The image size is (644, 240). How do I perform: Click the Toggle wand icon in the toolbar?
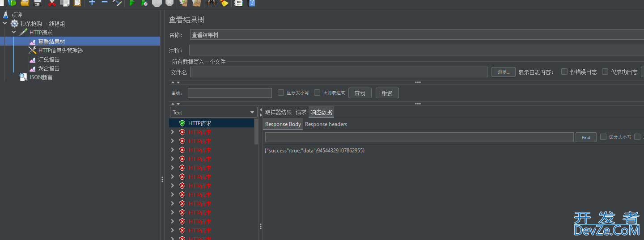[117, 3]
